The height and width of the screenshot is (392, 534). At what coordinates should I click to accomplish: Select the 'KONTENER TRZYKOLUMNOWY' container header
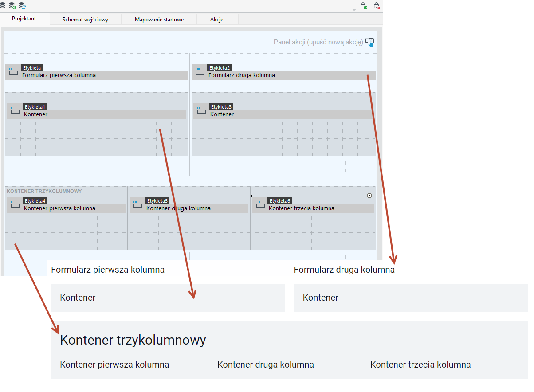[x=44, y=191]
